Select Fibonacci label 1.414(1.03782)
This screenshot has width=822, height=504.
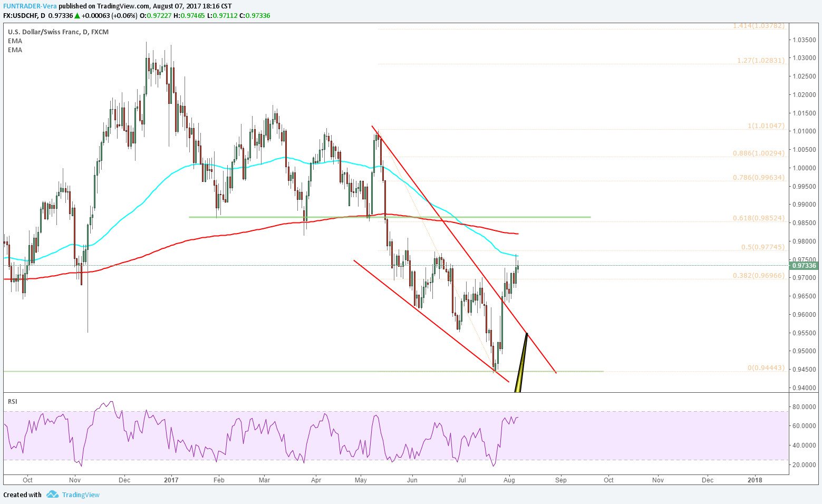[759, 25]
